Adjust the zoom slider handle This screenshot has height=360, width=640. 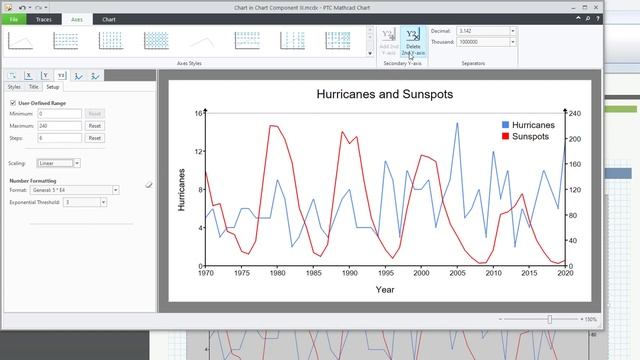coord(550,319)
